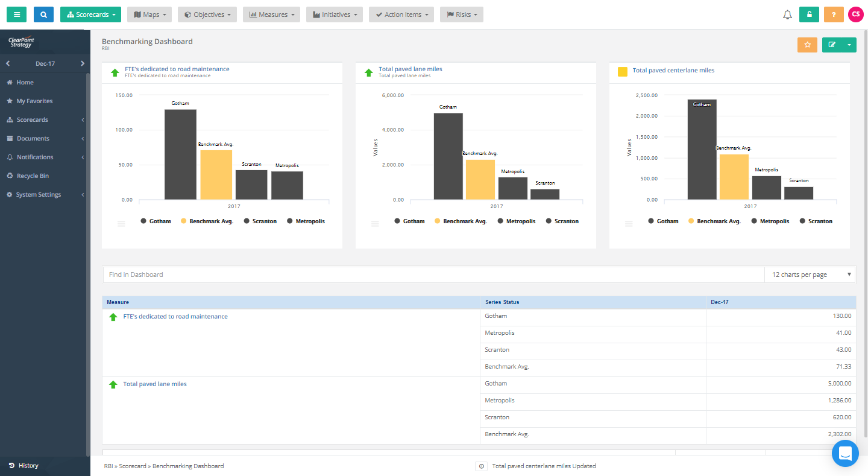Open search using the magnifying glass icon
The image size is (868, 476).
(43, 14)
